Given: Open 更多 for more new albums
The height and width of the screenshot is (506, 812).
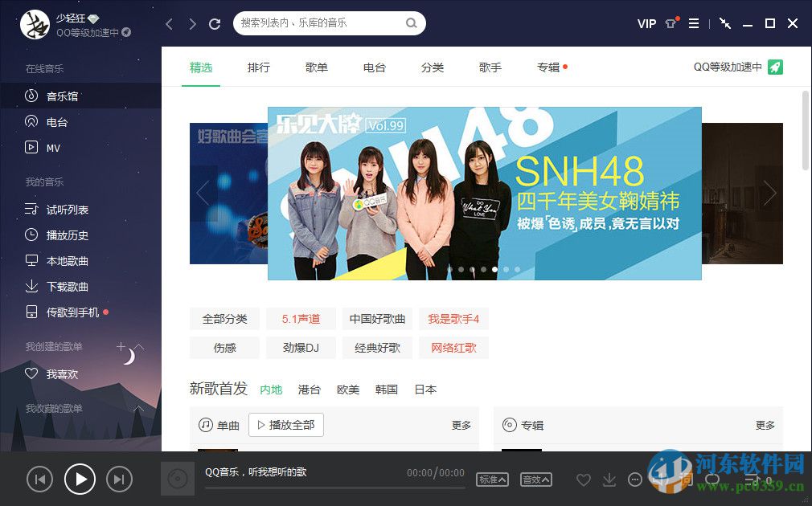Looking at the screenshot, I should (765, 425).
